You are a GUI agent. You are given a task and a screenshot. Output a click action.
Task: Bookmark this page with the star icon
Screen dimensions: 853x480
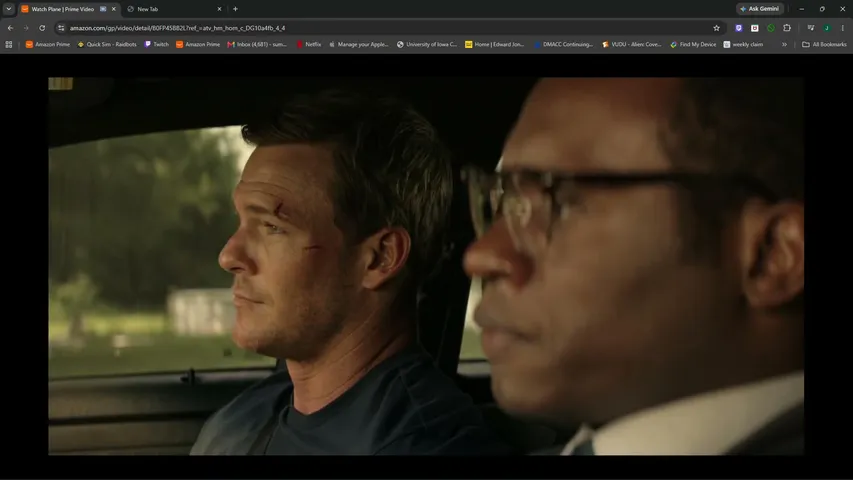pyautogui.click(x=716, y=28)
